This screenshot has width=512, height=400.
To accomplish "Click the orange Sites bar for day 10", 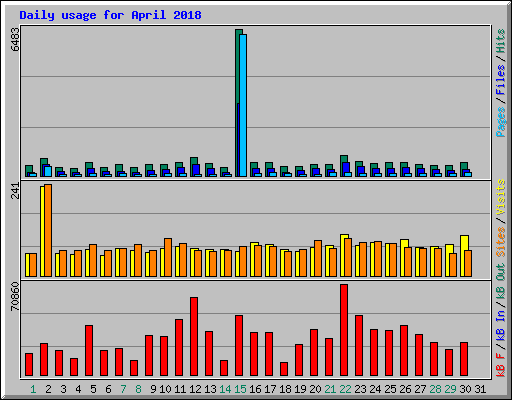I will coord(168,257).
